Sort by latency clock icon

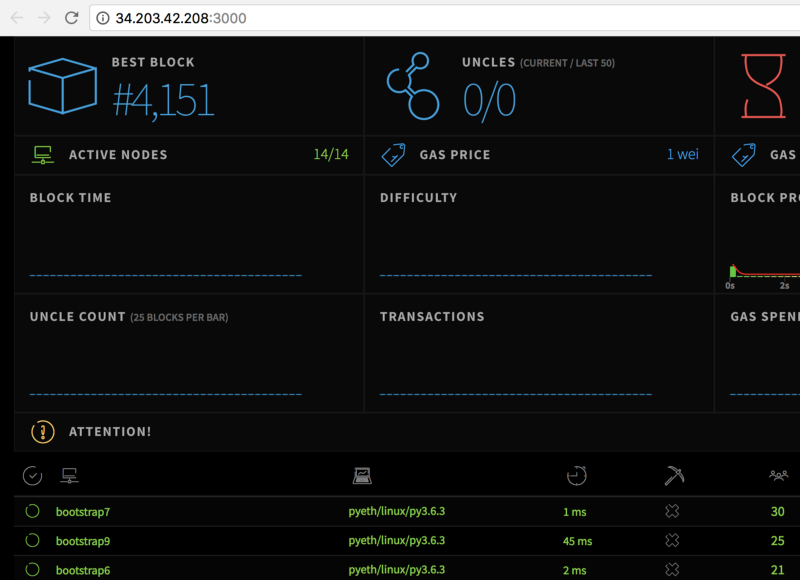tap(576, 476)
